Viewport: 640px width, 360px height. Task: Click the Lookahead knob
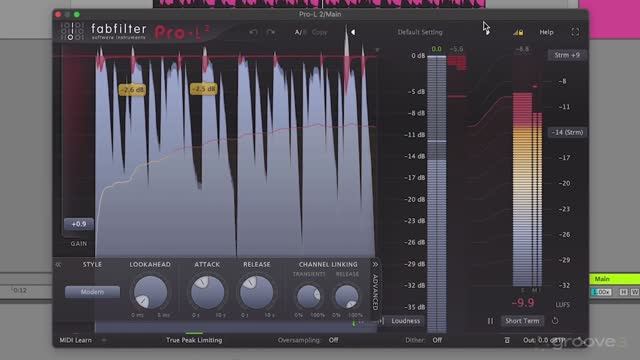[151, 292]
